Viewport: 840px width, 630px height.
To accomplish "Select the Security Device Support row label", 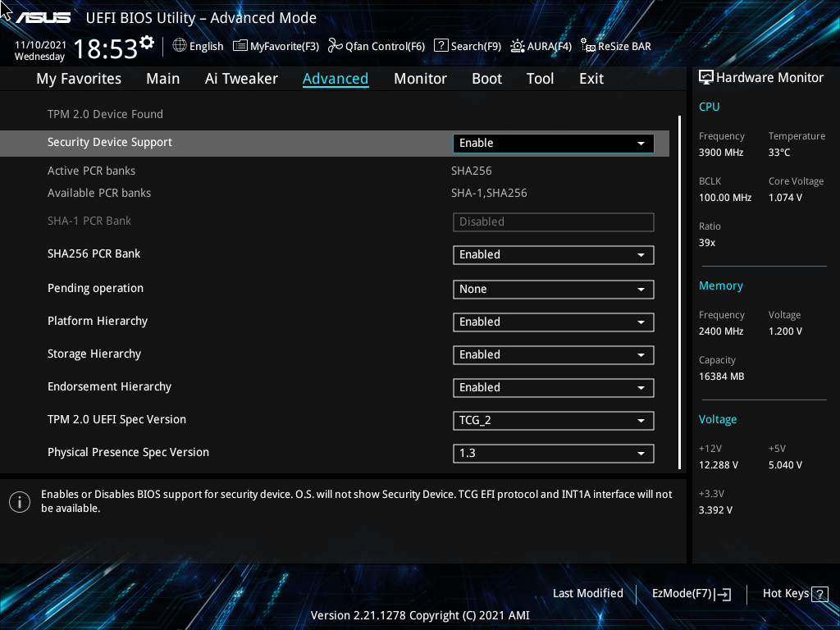I will point(110,142).
